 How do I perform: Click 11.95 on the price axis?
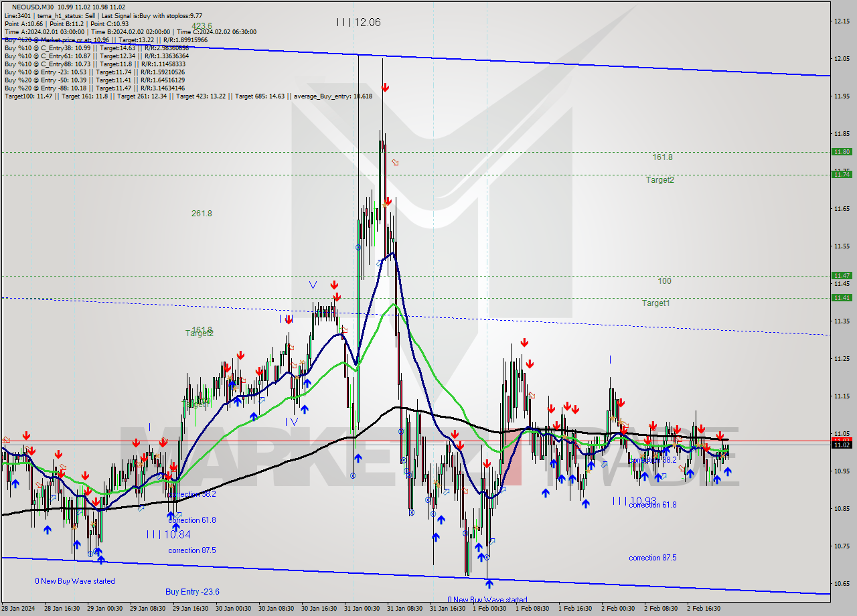[x=842, y=96]
